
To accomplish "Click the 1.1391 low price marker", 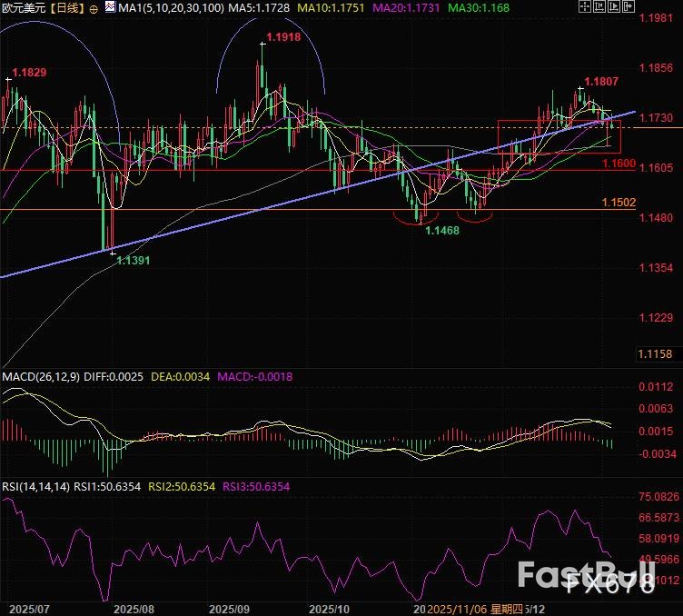I will point(132,260).
